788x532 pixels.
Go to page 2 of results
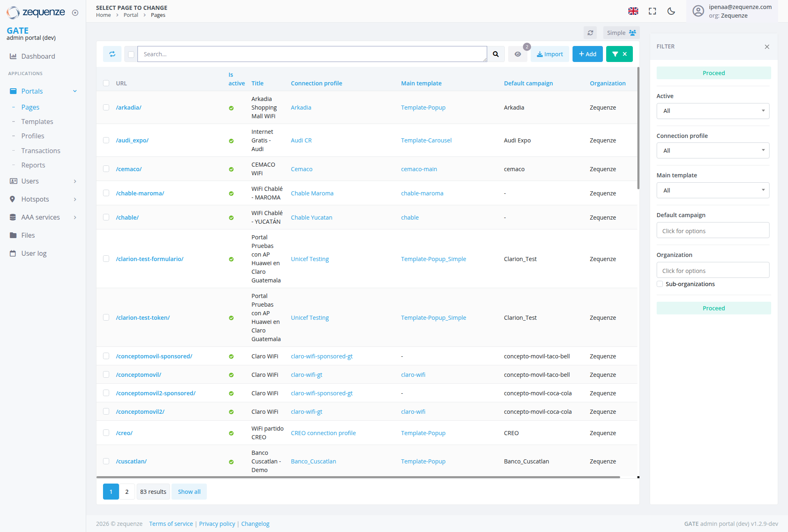pos(127,491)
